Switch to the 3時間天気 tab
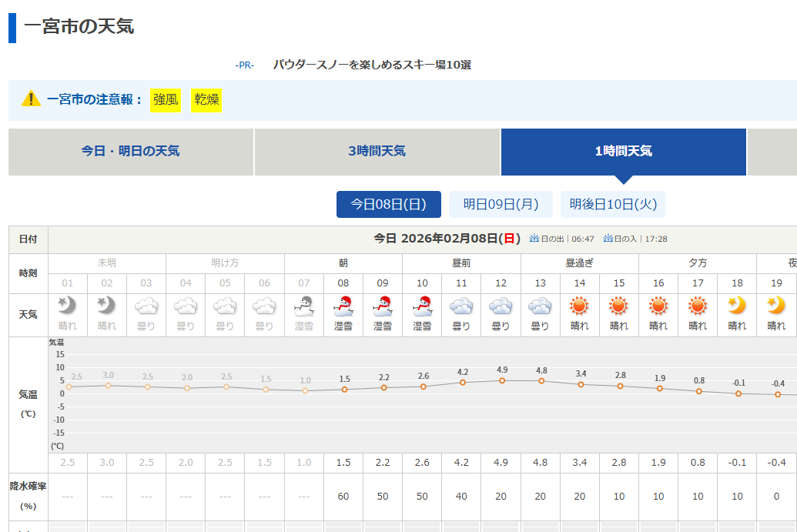797x532 pixels. pyautogui.click(x=377, y=152)
